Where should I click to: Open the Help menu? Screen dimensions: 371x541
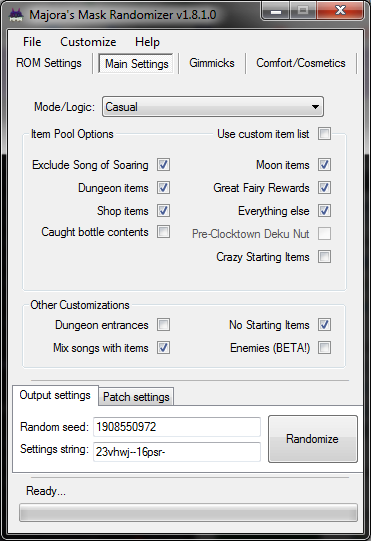(x=147, y=42)
